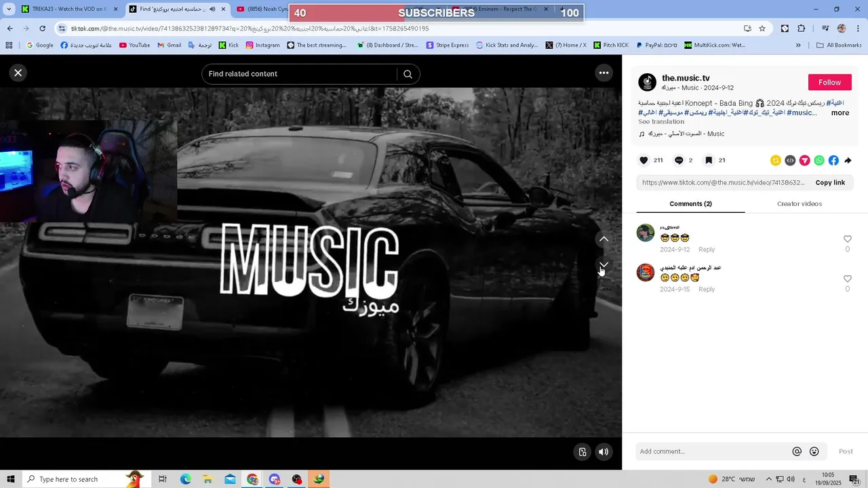The image size is (868, 488).
Task: Like the comment dated 2024-9-15
Action: click(x=847, y=279)
